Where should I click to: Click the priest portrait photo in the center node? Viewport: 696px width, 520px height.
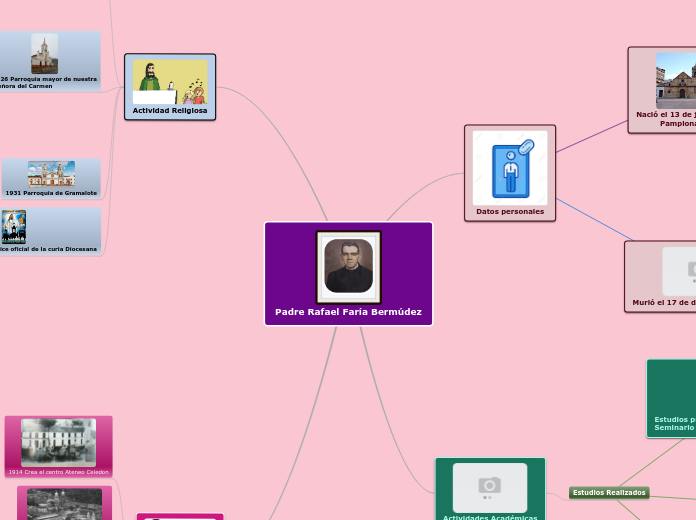(x=348, y=266)
